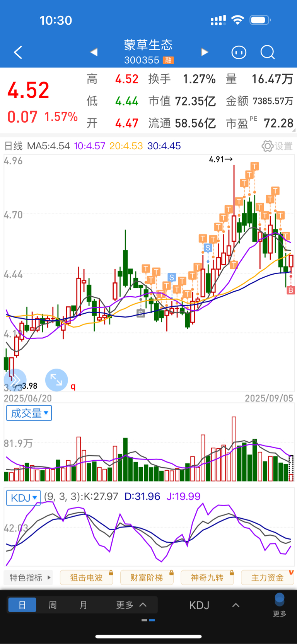Tap the 10:30 clock in status bar
Screen dimensions: 297x644
tap(56, 20)
